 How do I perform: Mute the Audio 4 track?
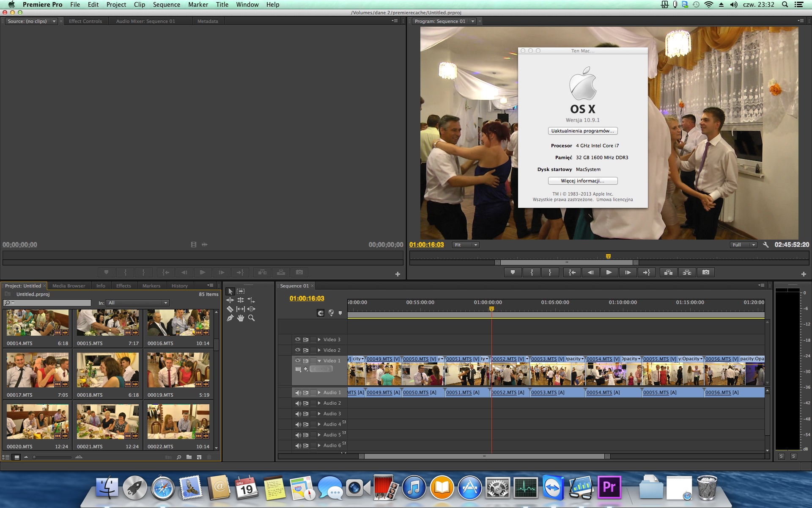click(298, 425)
